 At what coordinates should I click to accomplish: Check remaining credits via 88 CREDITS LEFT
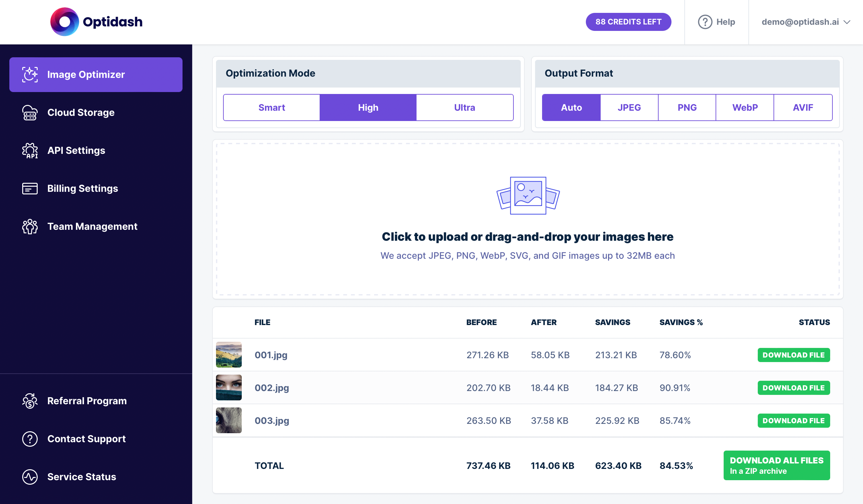628,22
